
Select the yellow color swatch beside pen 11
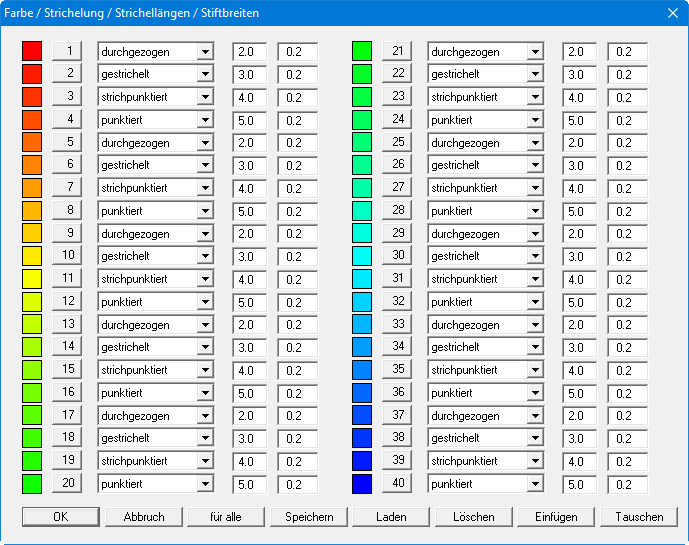(32, 279)
